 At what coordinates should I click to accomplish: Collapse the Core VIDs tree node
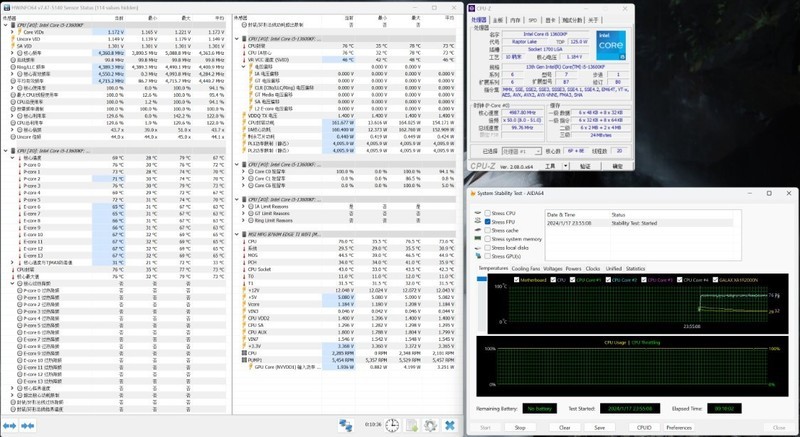pos(12,32)
